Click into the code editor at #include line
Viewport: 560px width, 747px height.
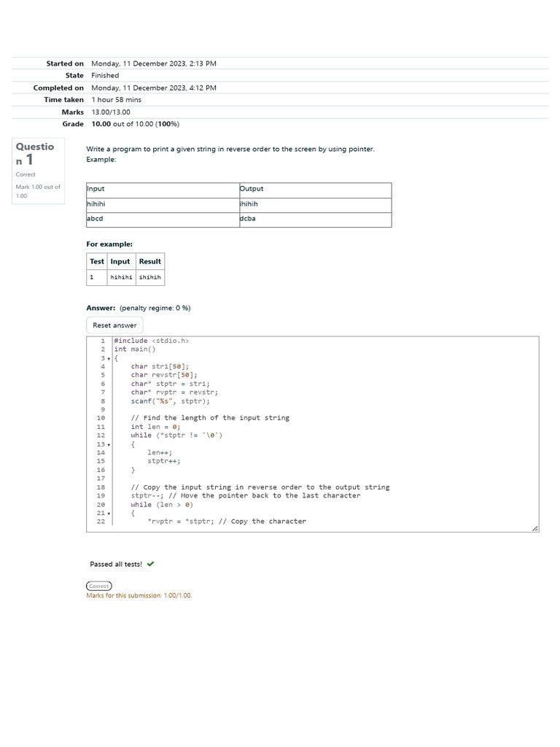[152, 341]
